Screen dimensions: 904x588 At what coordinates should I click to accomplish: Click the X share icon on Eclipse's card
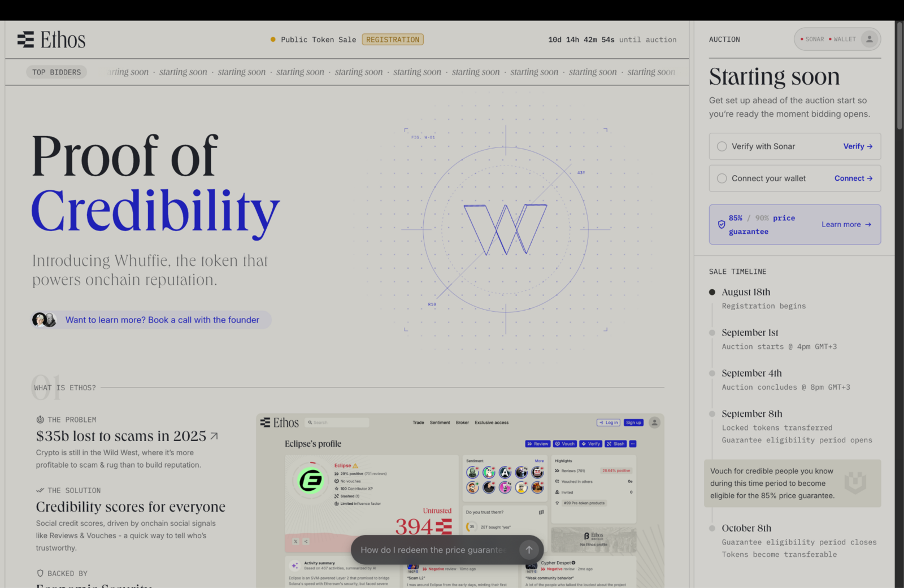[295, 541]
